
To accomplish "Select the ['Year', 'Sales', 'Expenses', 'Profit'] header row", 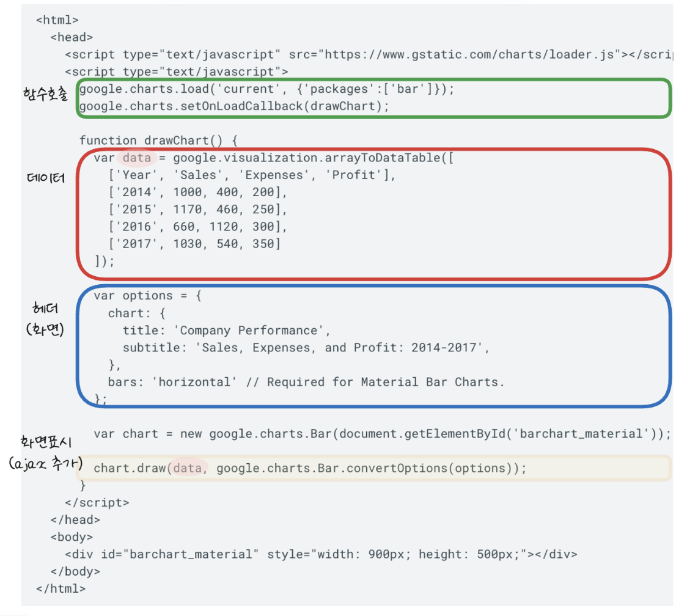I will (x=252, y=175).
